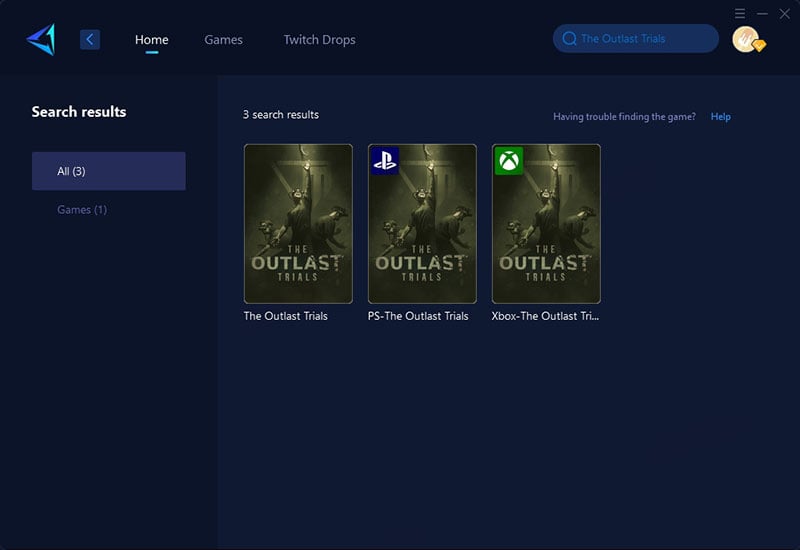800x550 pixels.
Task: Click the PS-The Outlast Trials title text
Action: point(418,316)
